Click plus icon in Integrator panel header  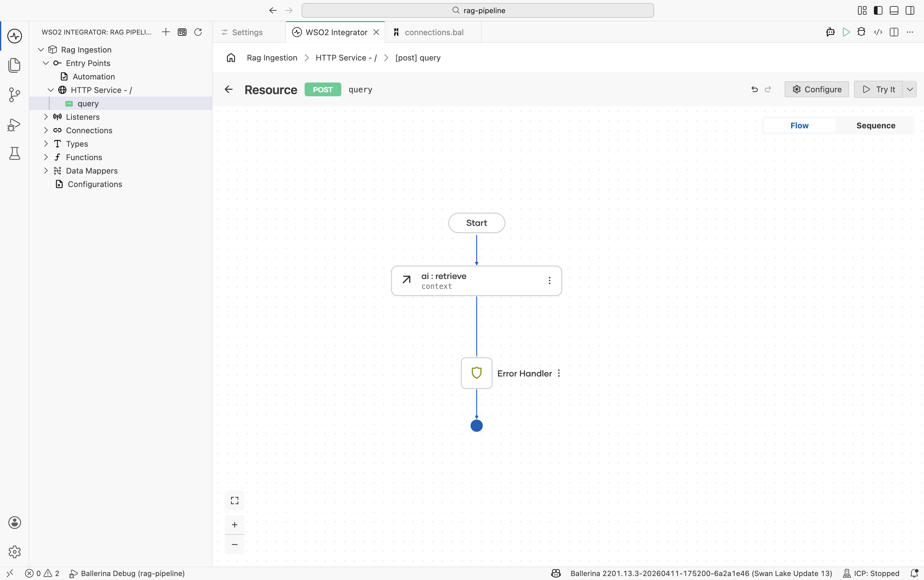tap(166, 32)
